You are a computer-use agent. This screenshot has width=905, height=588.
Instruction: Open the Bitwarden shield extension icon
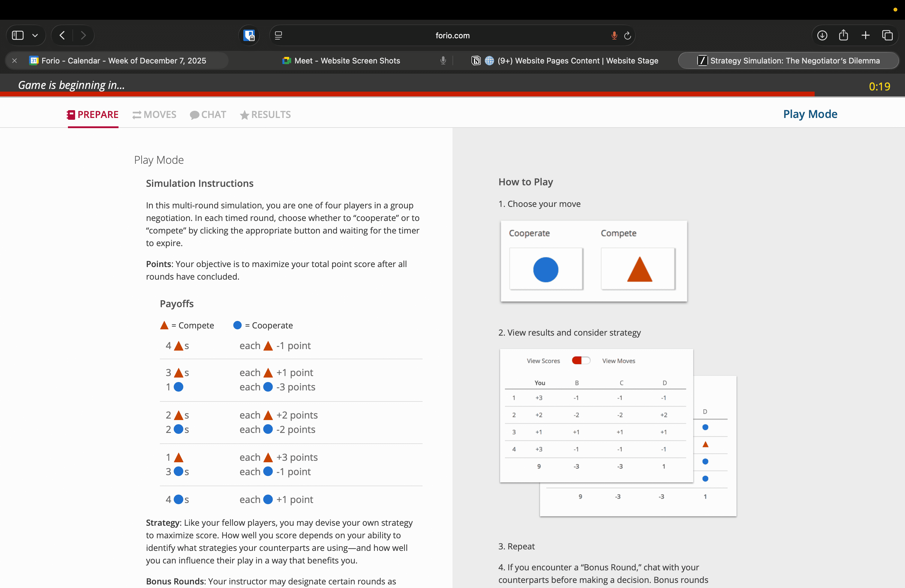pyautogui.click(x=249, y=35)
